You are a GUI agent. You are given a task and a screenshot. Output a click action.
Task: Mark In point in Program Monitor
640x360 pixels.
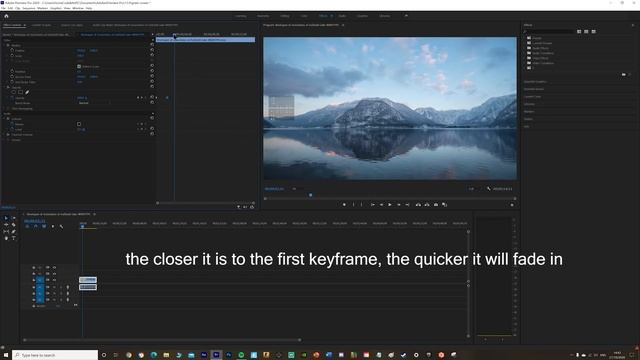tap(353, 204)
